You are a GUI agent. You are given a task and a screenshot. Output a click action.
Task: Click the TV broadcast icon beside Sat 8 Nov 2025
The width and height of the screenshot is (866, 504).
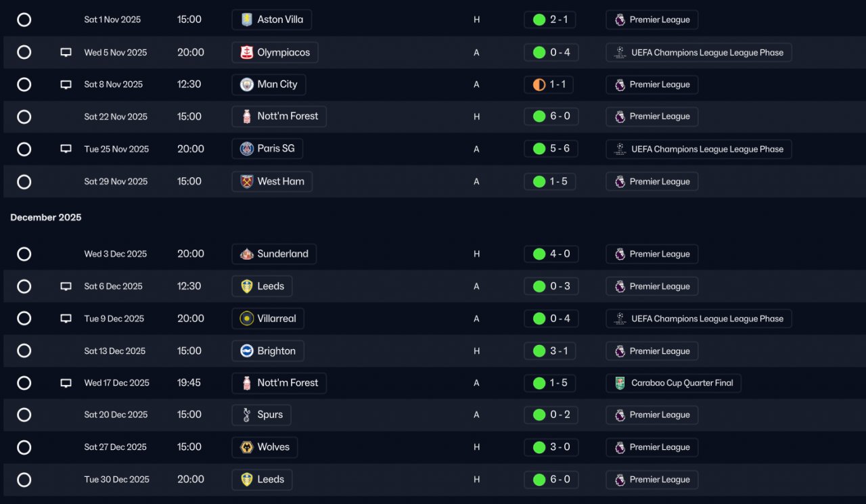pyautogui.click(x=66, y=85)
